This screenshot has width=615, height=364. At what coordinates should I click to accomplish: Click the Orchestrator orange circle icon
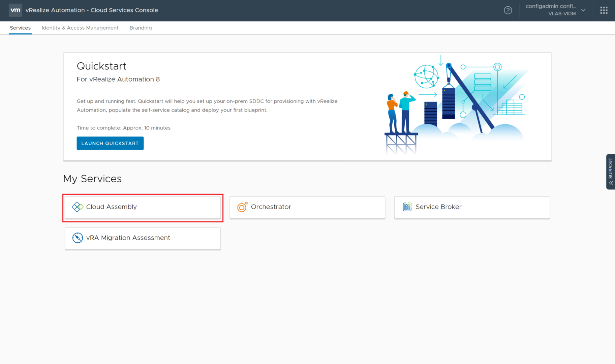point(242,207)
